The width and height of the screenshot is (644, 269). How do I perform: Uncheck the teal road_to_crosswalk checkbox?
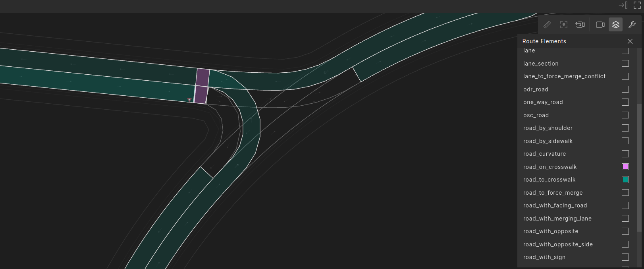pos(625,180)
